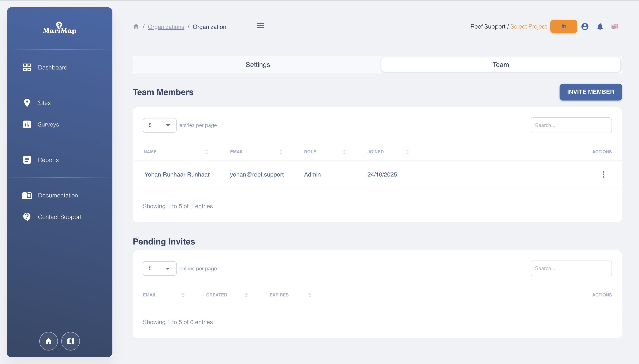Viewport: 639px width, 364px height.
Task: Switch to the Settings tab
Action: (257, 64)
